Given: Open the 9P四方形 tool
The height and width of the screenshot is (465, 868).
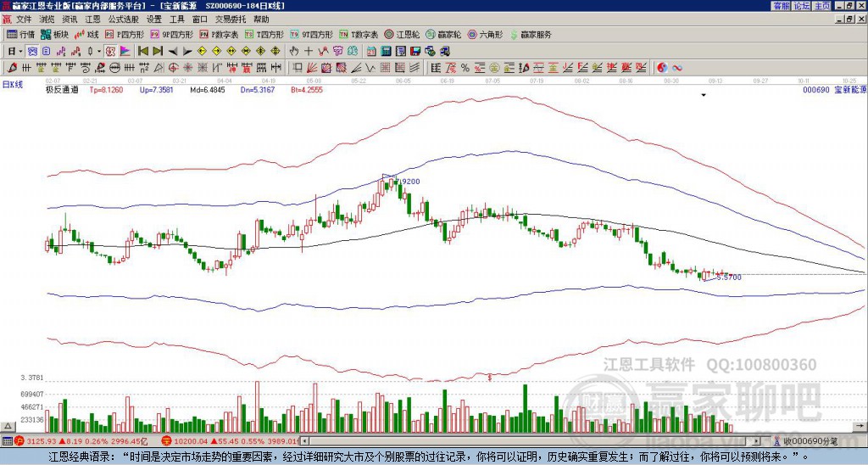Looking at the screenshot, I should [x=171, y=34].
